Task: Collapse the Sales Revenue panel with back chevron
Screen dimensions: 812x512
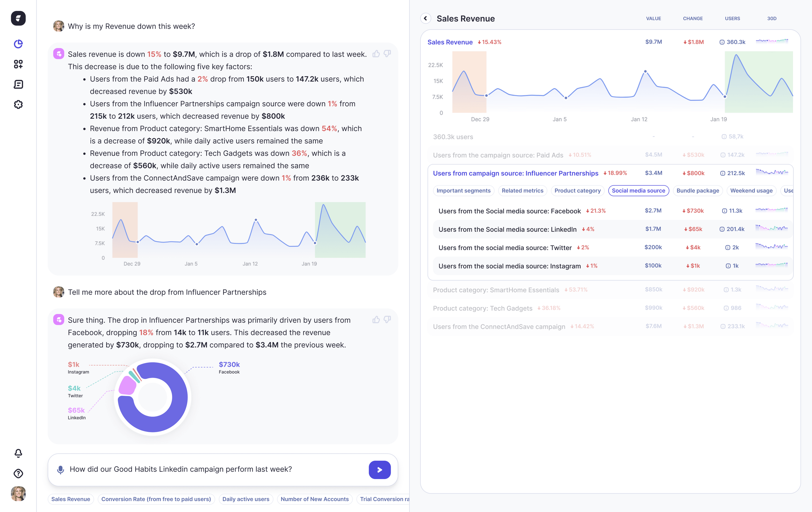Action: (x=426, y=19)
